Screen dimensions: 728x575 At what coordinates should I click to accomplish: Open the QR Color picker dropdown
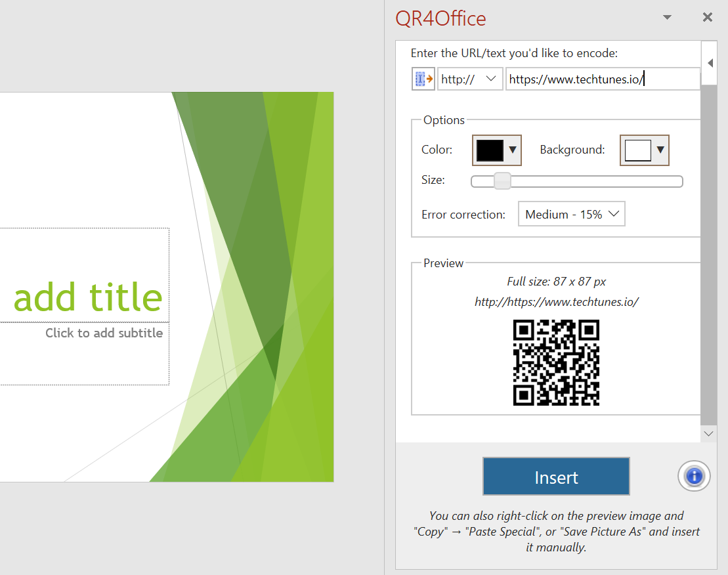coord(497,150)
